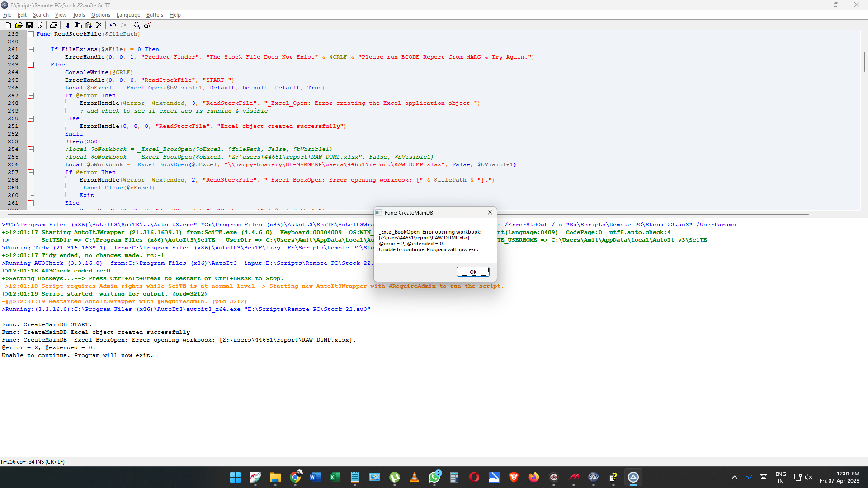Save the script with the floppy icon

coord(29,25)
